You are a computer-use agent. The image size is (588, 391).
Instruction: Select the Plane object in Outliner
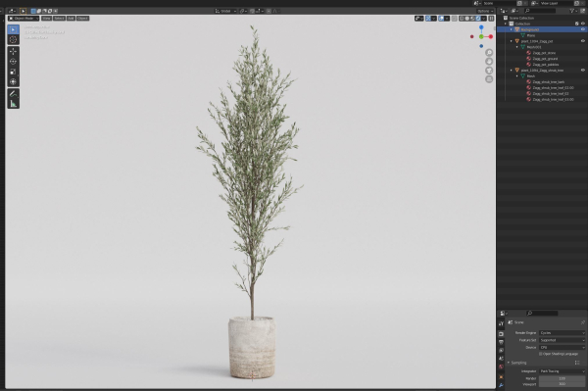[530, 35]
